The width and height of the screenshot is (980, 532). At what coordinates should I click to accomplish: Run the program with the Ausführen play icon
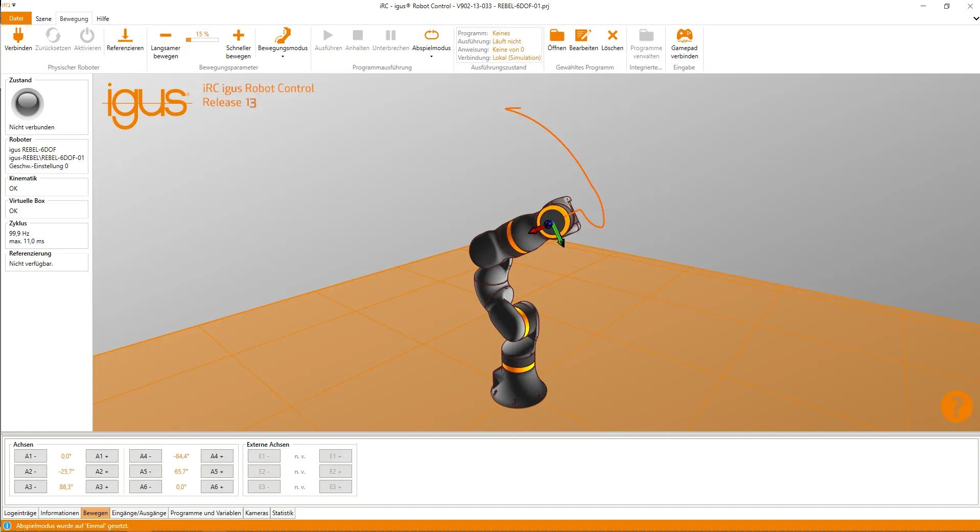(328, 36)
